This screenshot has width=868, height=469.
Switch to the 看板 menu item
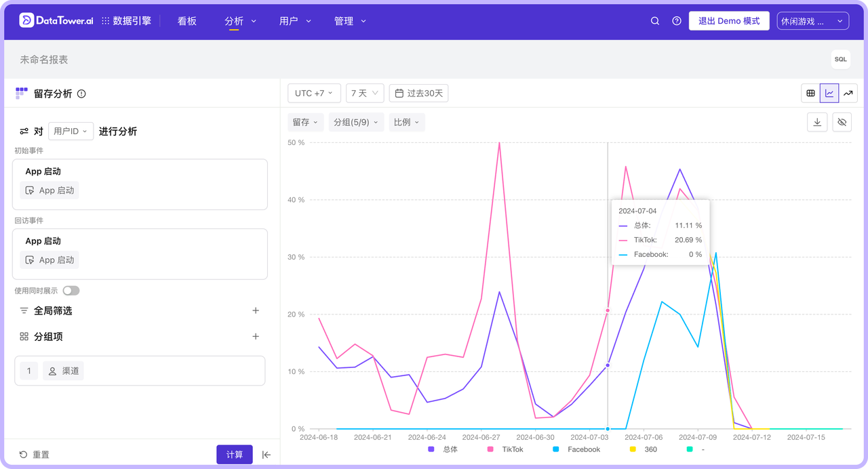tap(186, 21)
